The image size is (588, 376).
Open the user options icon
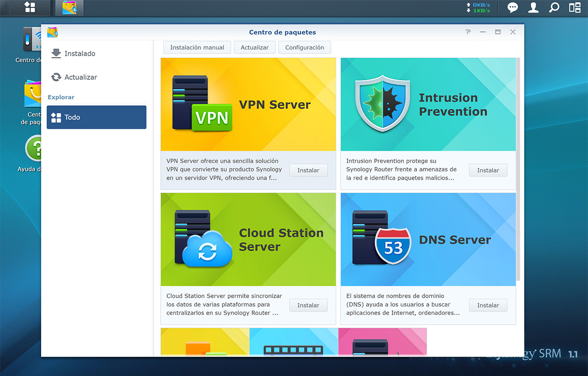click(x=534, y=7)
